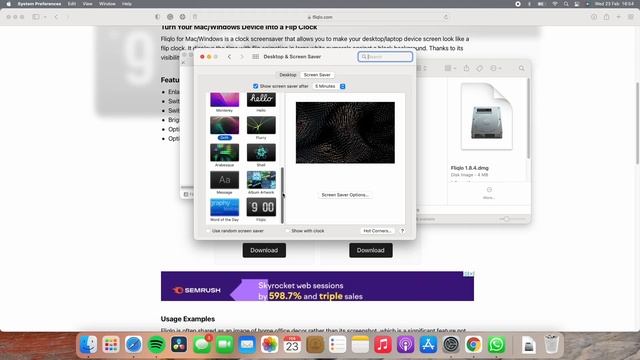The height and width of the screenshot is (360, 640).
Task: Open the 5 Minutes delay dropdown
Action: click(330, 86)
